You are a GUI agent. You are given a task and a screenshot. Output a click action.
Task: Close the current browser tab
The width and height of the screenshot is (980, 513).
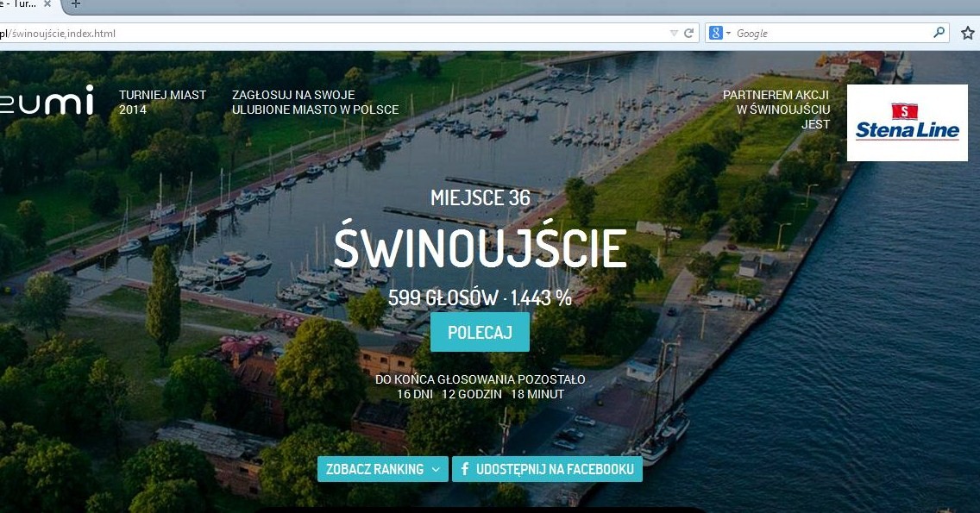pyautogui.click(x=47, y=4)
